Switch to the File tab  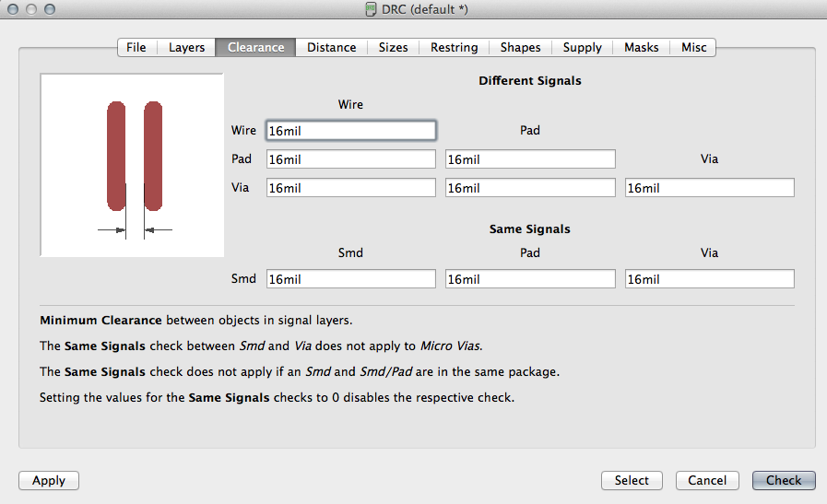136,47
